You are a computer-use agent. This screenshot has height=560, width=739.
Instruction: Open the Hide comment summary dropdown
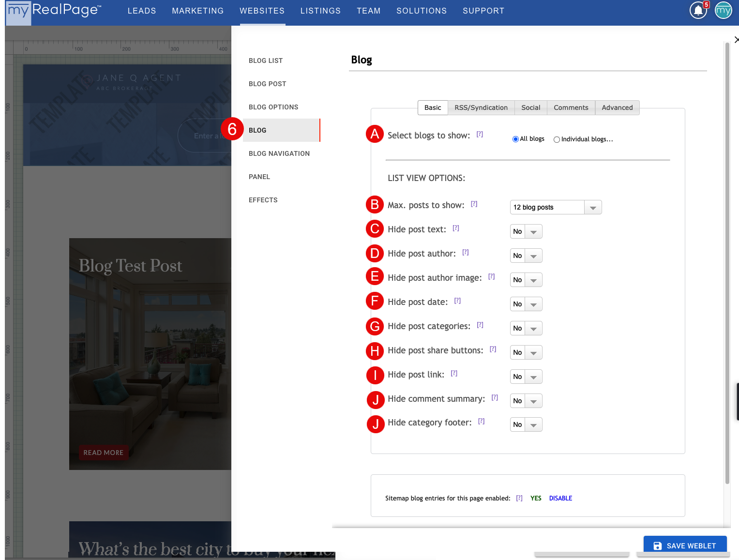tap(526, 401)
